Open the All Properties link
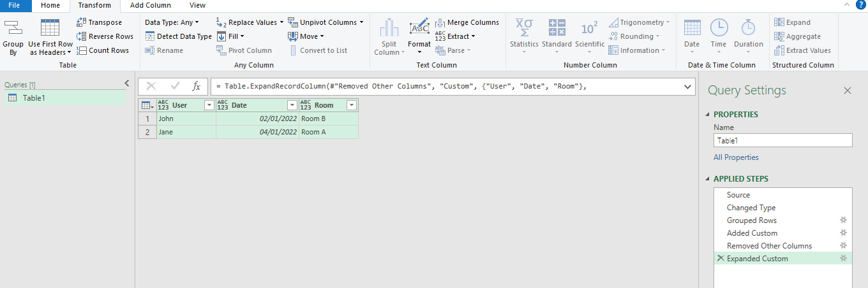Screen dimensions: 868x288 (736, 157)
